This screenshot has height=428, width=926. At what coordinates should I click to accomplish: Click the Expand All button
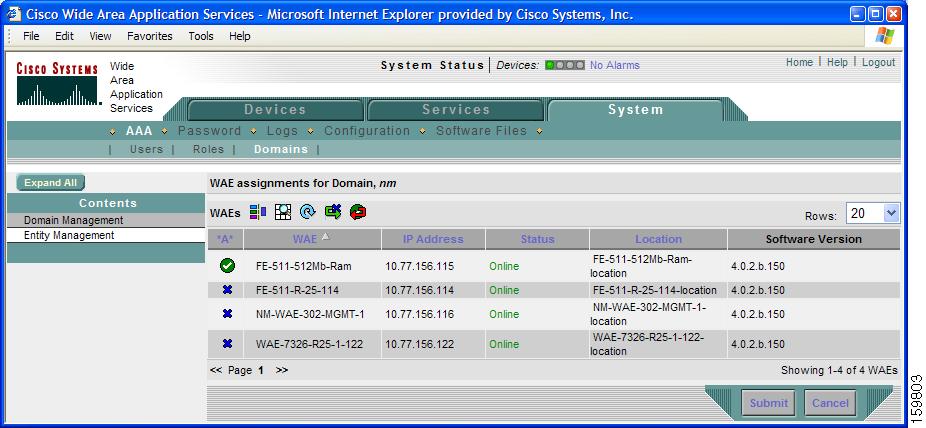coord(51,182)
